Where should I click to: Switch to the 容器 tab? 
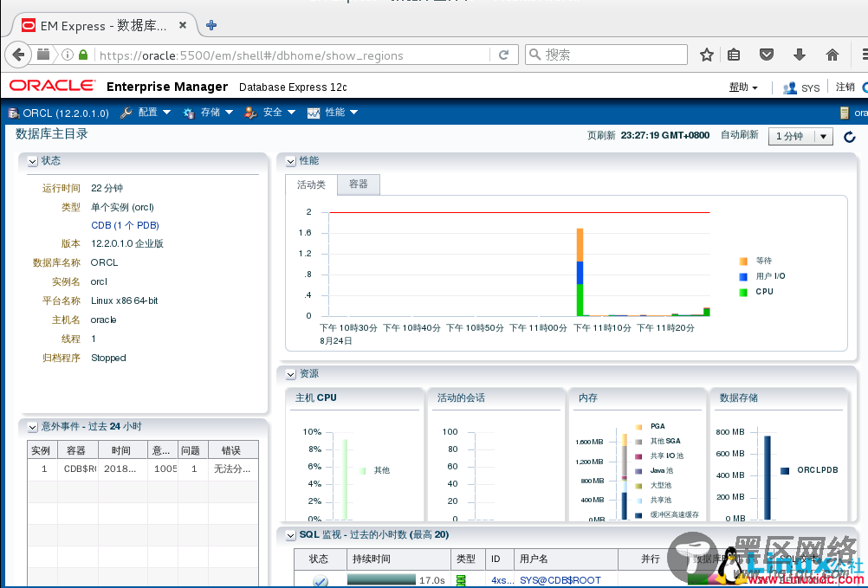[x=358, y=184]
